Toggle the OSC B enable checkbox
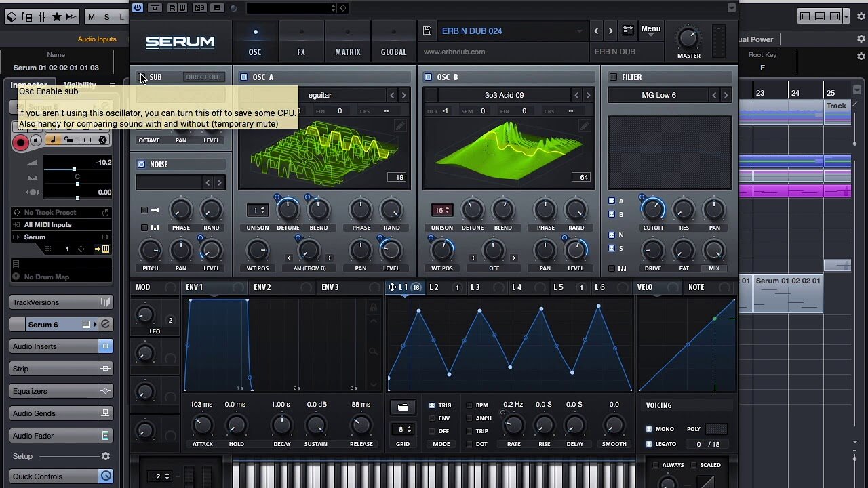868x488 pixels. click(x=428, y=77)
